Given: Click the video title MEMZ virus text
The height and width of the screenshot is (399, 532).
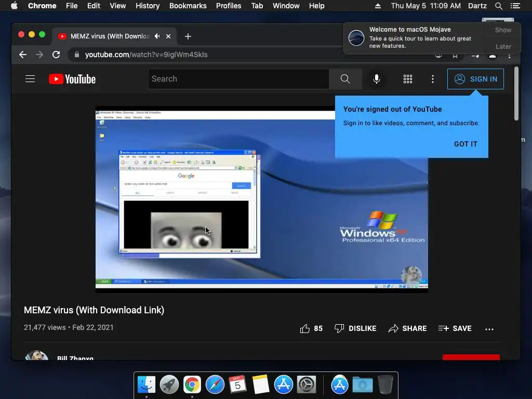Looking at the screenshot, I should (x=94, y=310).
